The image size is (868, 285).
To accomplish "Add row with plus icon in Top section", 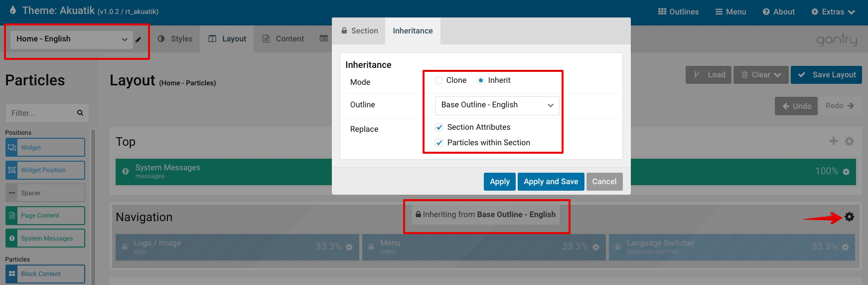I will pos(834,141).
